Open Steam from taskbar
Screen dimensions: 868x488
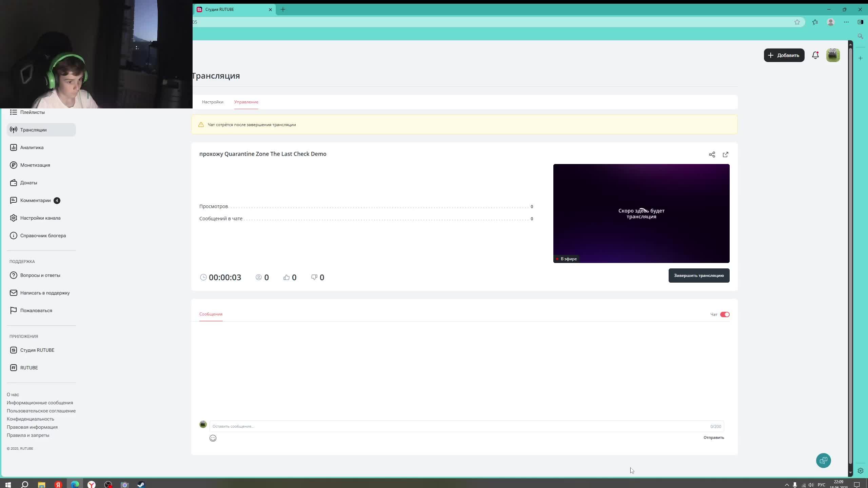pos(141,485)
